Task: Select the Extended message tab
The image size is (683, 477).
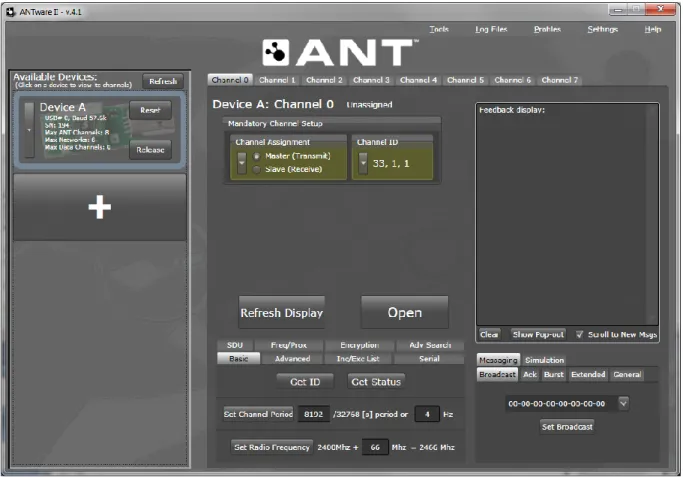Action: [588, 375]
